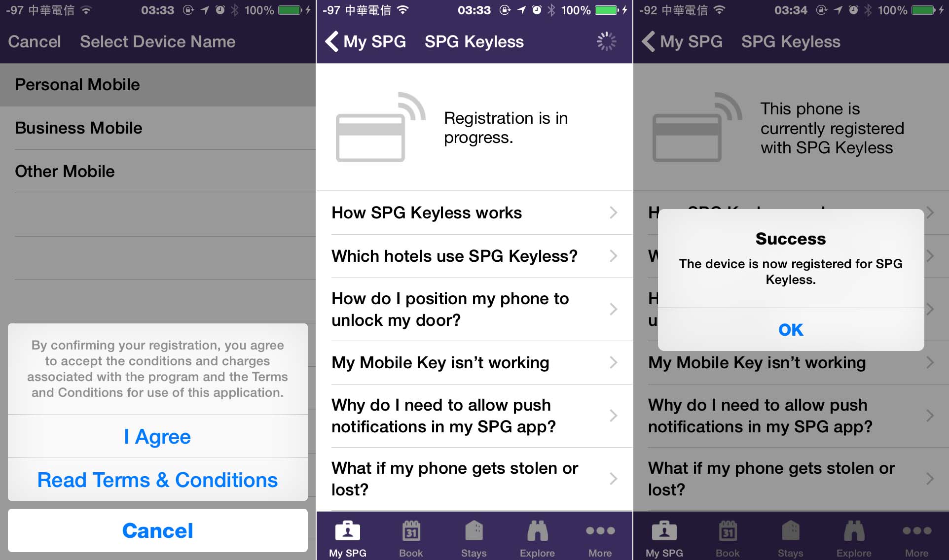Open How do I position my phone question in middle
This screenshot has width=949, height=560.
[x=474, y=310]
